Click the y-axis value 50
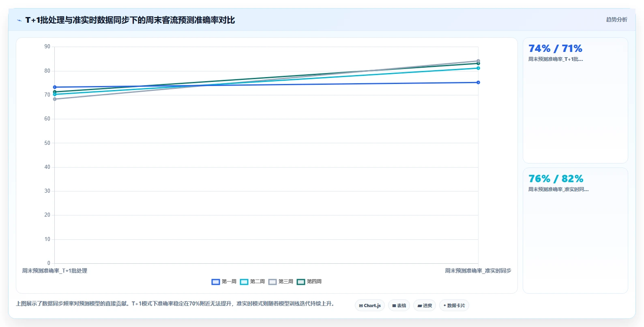 pyautogui.click(x=47, y=143)
